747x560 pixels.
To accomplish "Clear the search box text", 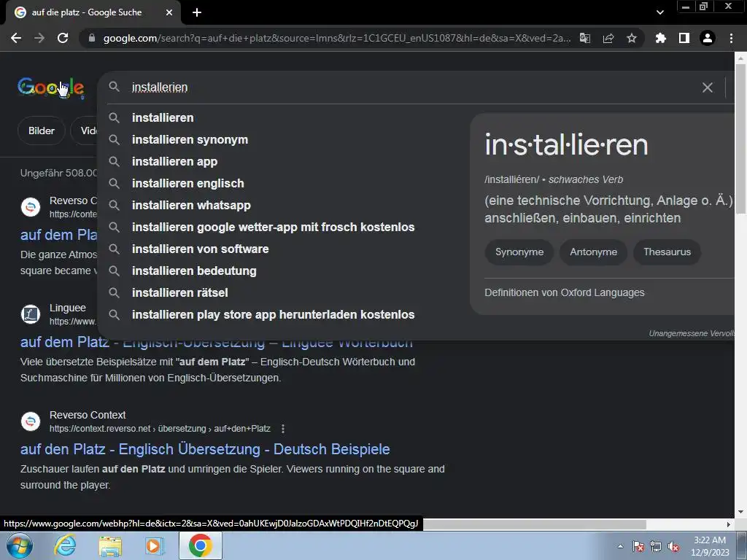I will point(708,87).
